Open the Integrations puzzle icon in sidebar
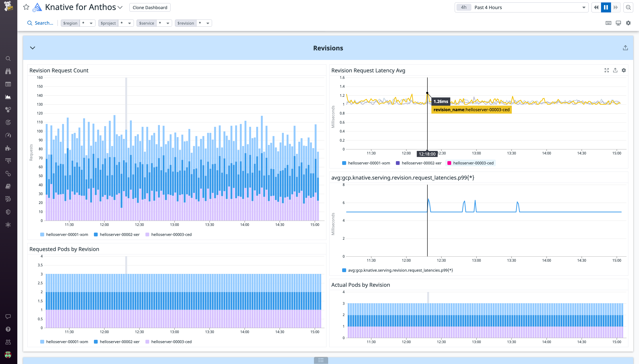The height and width of the screenshot is (364, 639). point(8,148)
